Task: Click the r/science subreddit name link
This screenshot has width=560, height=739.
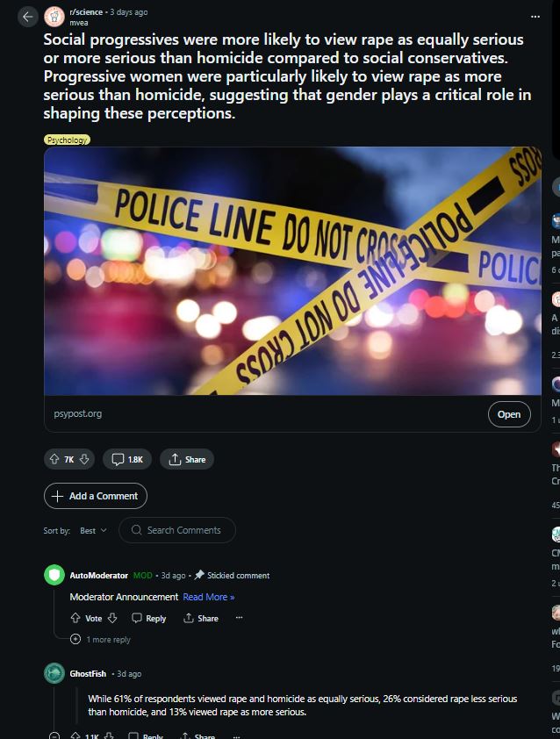Action: click(86, 12)
